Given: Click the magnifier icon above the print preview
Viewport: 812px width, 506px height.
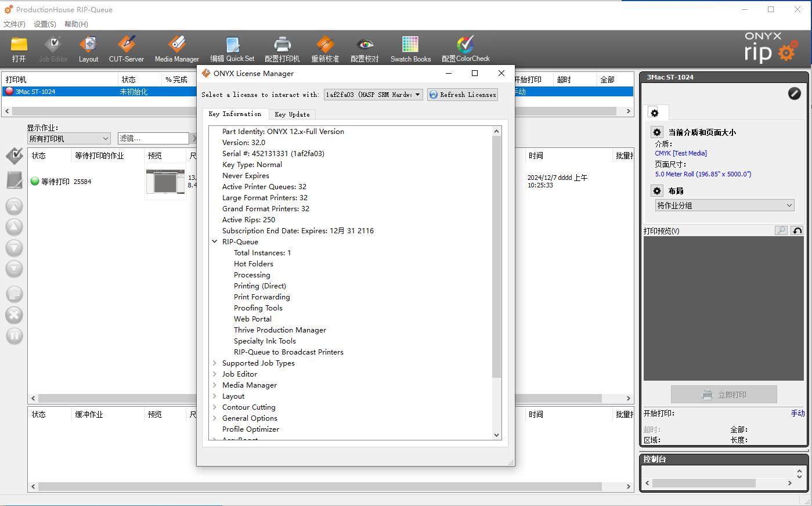Looking at the screenshot, I should pyautogui.click(x=781, y=230).
